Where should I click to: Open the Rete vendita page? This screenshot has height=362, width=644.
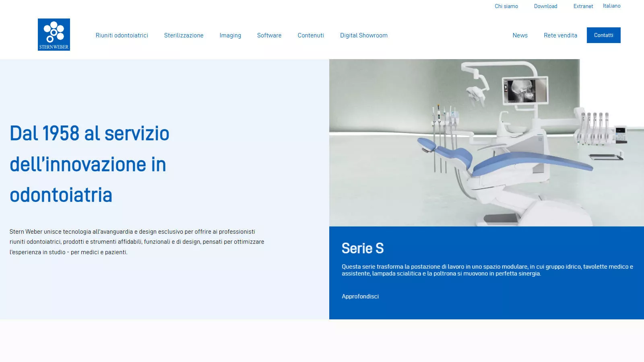[560, 35]
